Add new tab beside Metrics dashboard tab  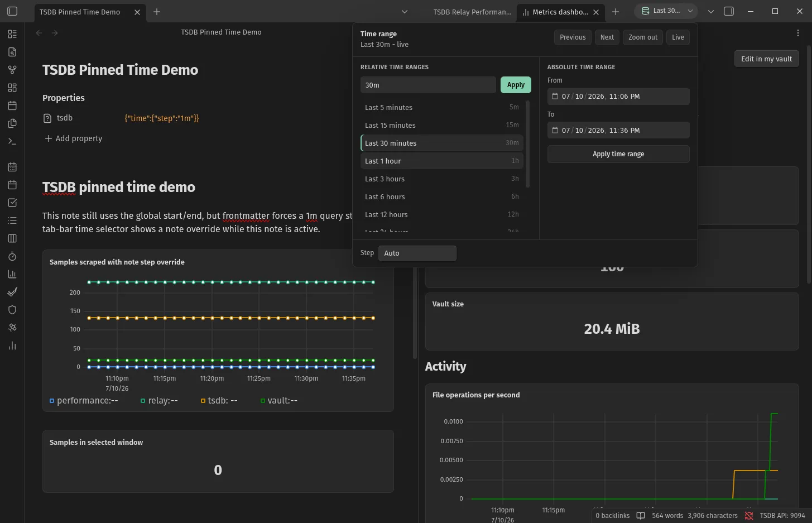[x=616, y=12]
